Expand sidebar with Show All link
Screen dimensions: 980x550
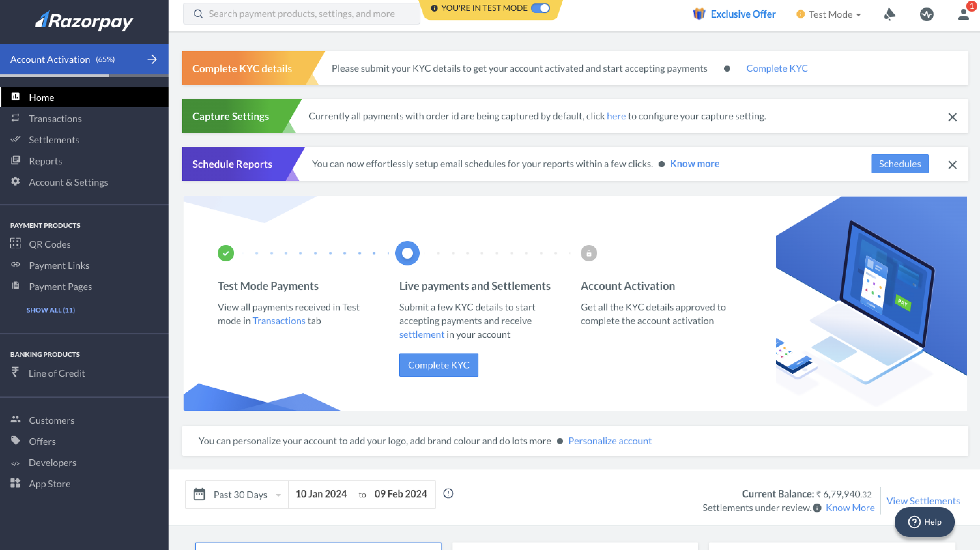click(x=51, y=309)
